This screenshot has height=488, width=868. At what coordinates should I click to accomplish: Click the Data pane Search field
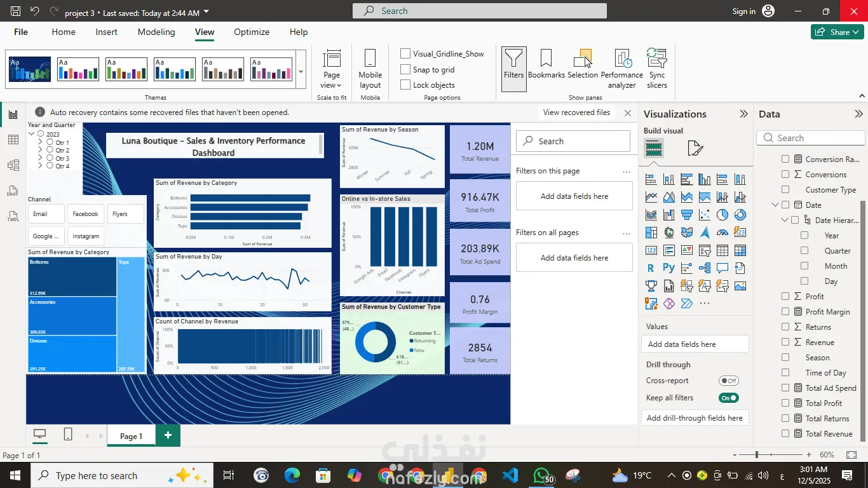[811, 138]
